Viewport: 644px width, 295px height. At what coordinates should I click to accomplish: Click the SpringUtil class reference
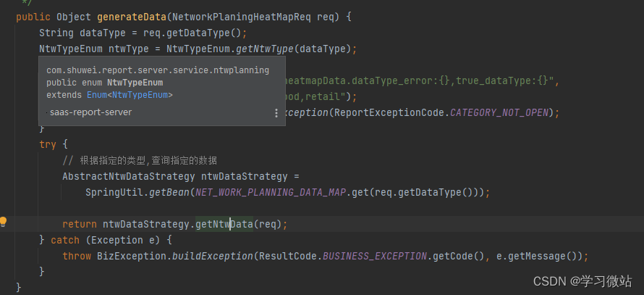(x=114, y=193)
